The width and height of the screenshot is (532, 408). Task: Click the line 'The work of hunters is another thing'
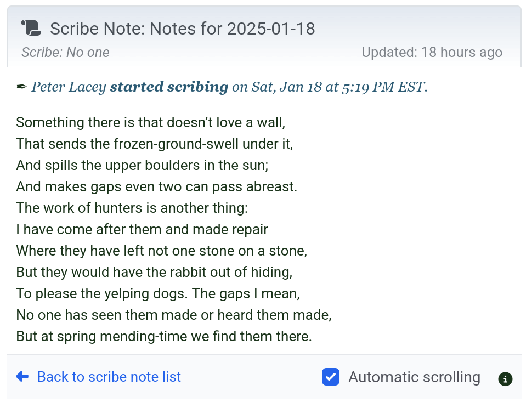tap(132, 208)
